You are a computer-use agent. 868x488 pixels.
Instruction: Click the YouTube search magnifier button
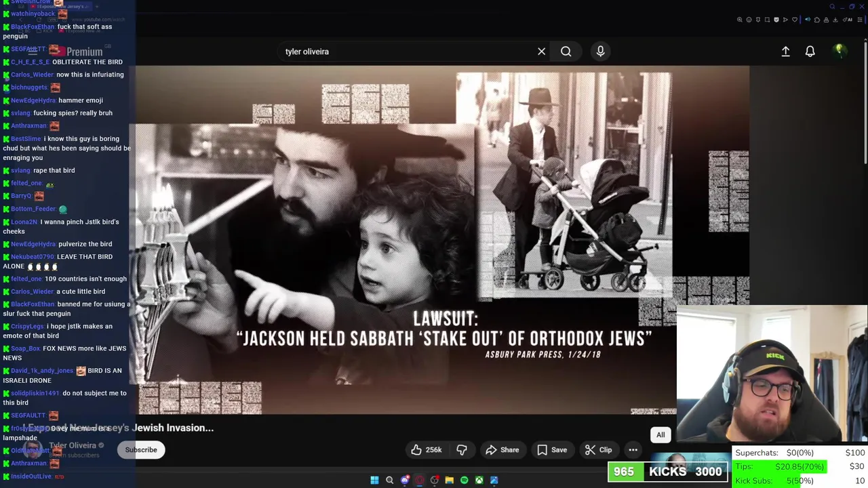pyautogui.click(x=566, y=52)
